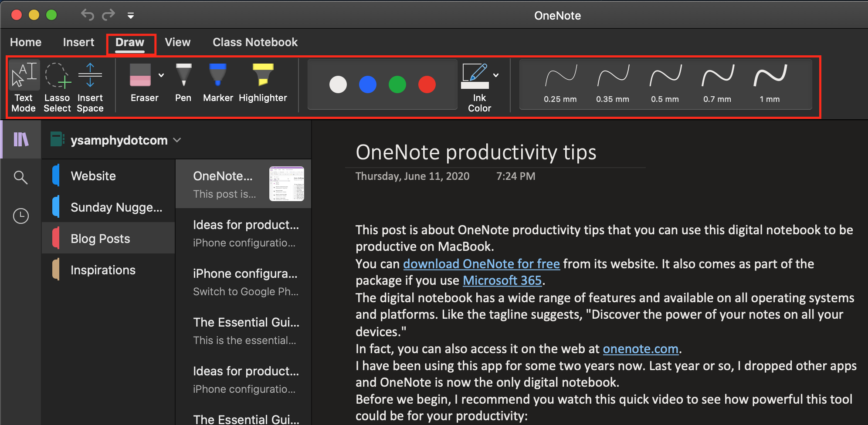This screenshot has width=868, height=425.
Task: Select the Pen tool
Action: (x=183, y=83)
